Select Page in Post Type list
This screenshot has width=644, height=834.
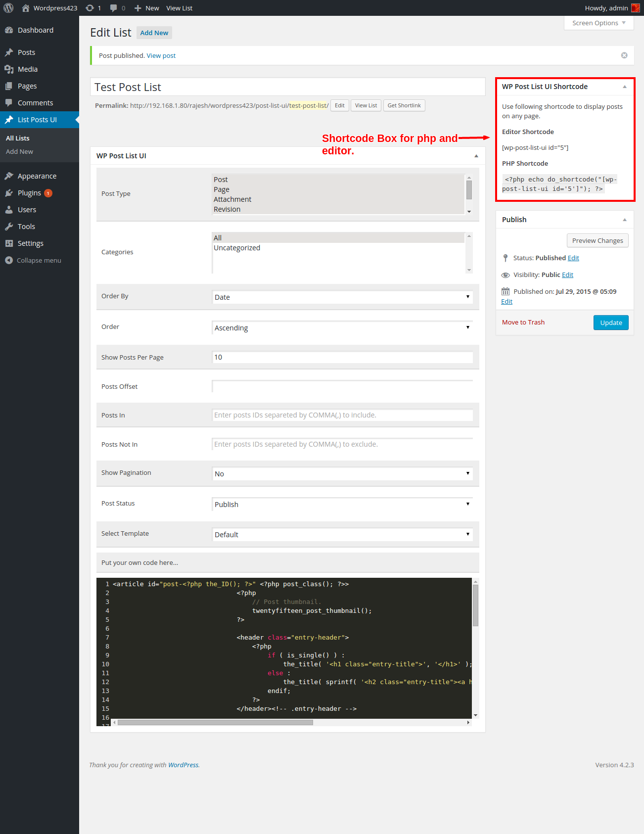338,189
